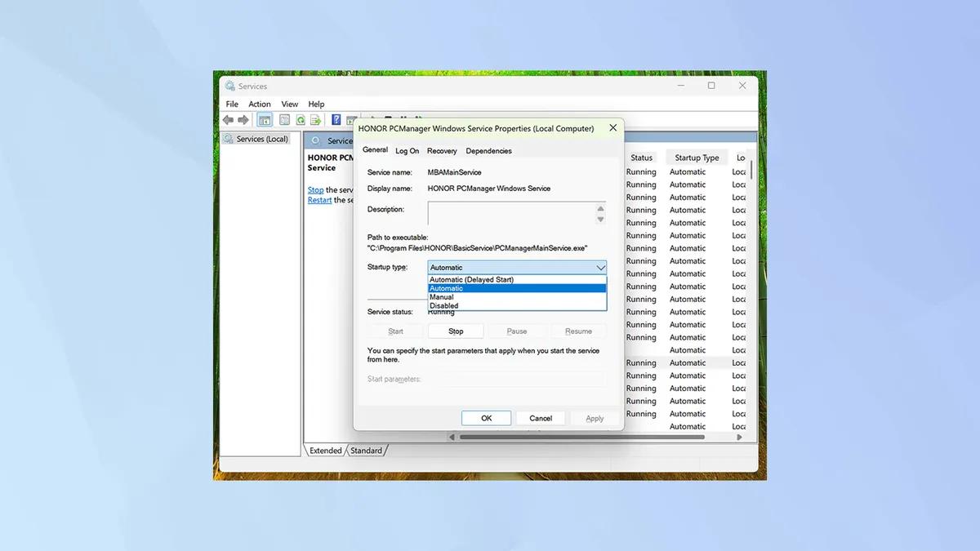Click the Export List toolbar icon
The width and height of the screenshot is (980, 551).
pyautogui.click(x=315, y=120)
